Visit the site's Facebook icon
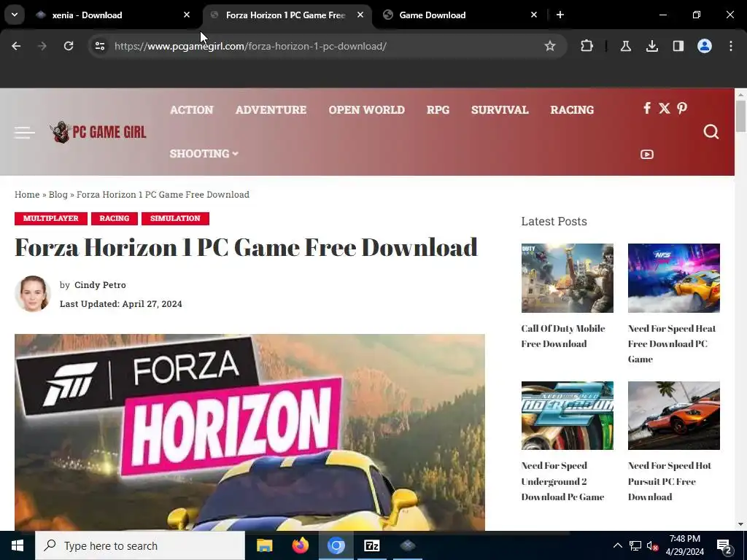The image size is (747, 560). pyautogui.click(x=647, y=108)
